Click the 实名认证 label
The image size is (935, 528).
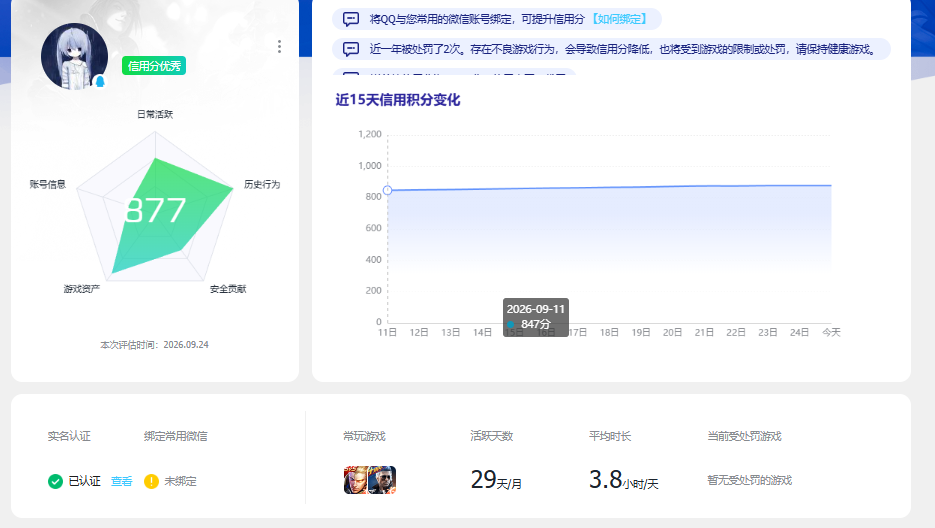69,436
